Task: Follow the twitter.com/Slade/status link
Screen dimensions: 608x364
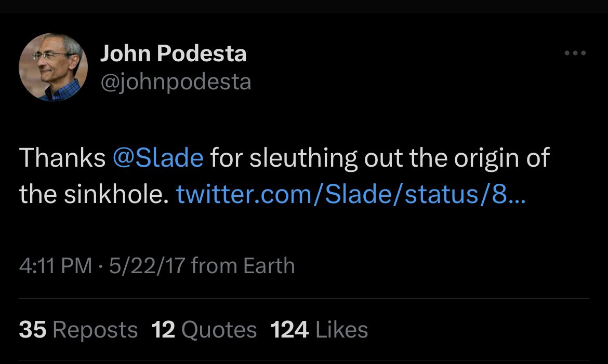Action: (351, 194)
